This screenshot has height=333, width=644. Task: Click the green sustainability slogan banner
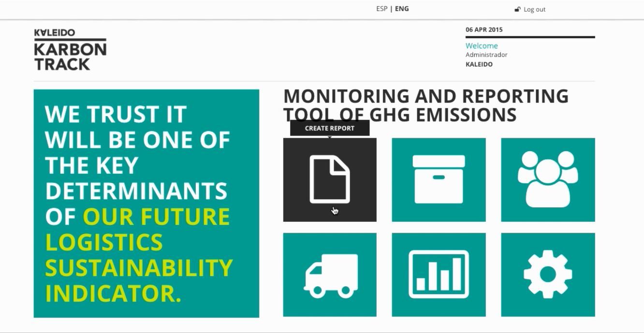pos(146,203)
